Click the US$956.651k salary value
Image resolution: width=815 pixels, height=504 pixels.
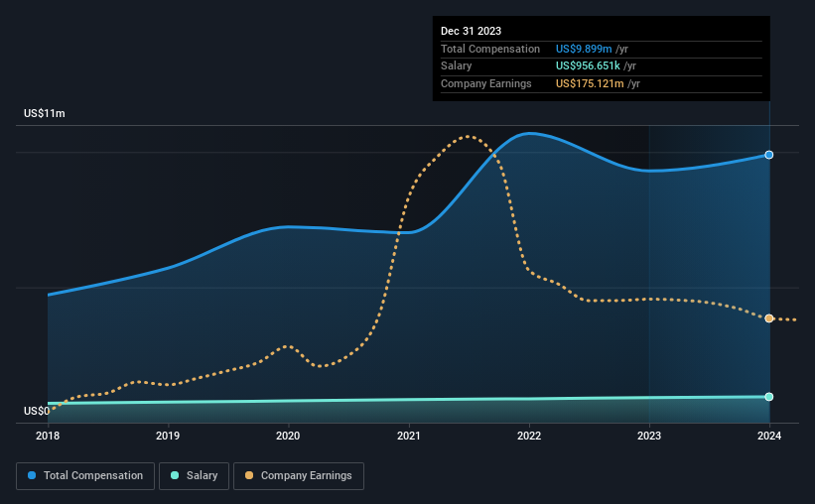coord(588,66)
